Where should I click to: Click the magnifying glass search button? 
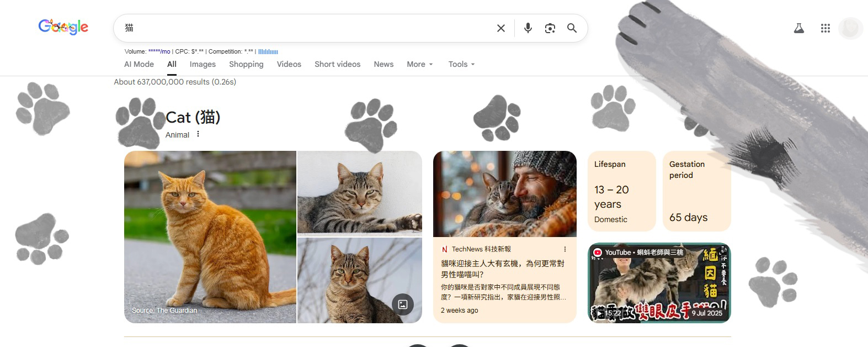coord(572,28)
